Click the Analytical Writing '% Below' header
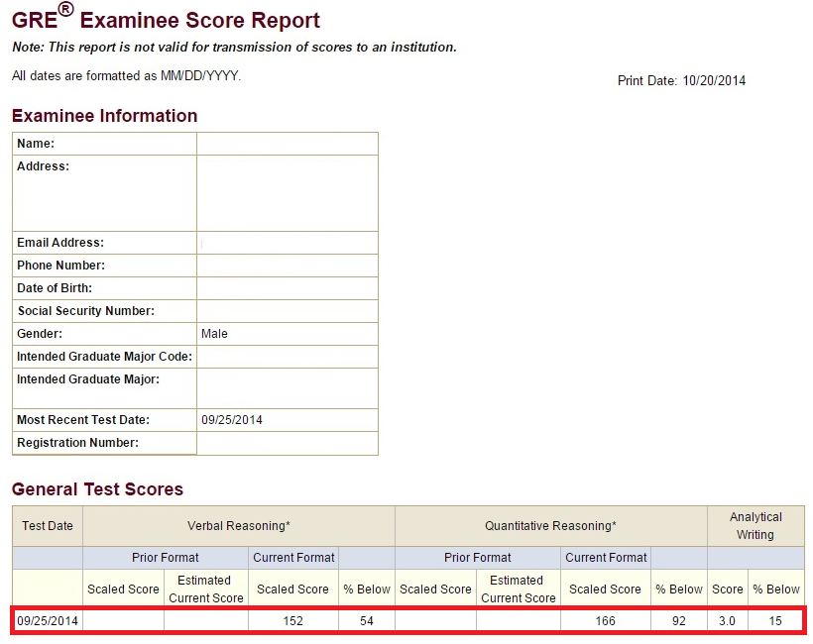Viewport: 813px width, 644px height. (x=776, y=590)
